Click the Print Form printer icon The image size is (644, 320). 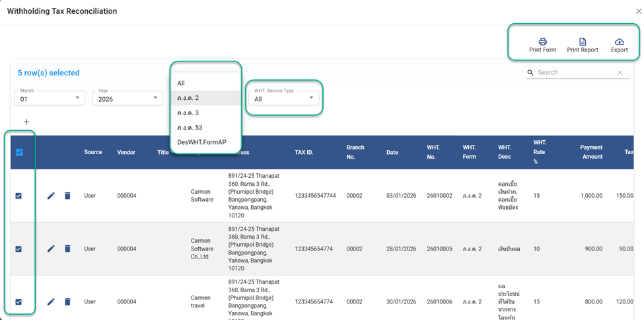[x=542, y=42]
